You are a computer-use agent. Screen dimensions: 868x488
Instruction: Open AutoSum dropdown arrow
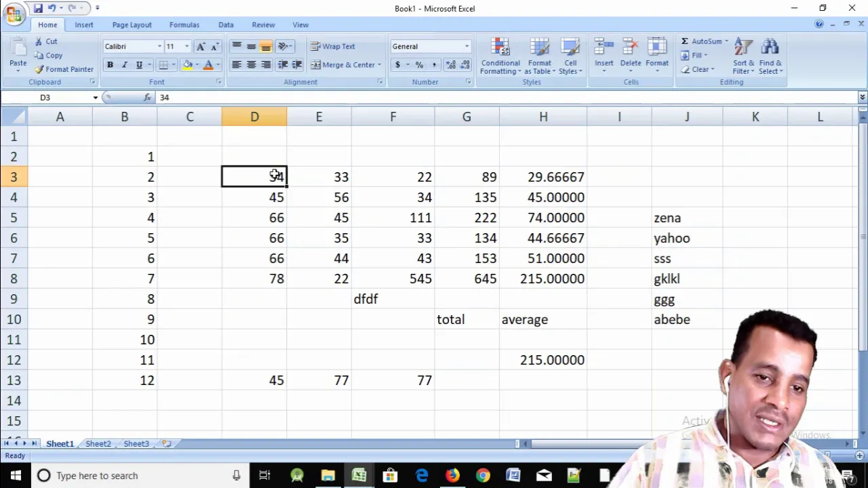coord(726,41)
